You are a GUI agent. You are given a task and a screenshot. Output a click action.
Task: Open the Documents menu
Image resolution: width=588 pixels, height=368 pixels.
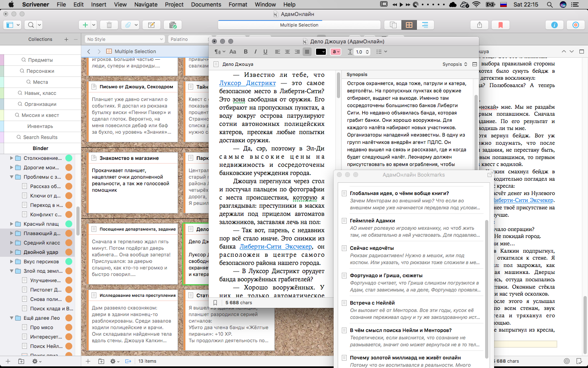206,4
